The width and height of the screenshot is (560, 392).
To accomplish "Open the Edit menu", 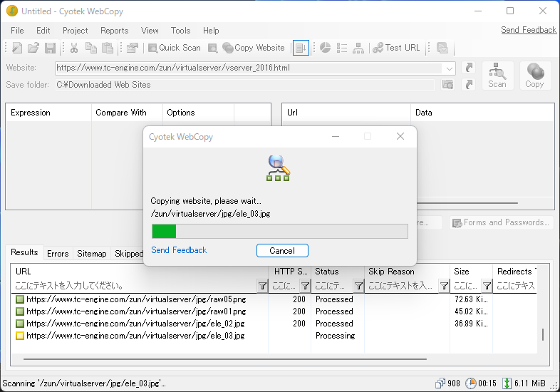I will (x=43, y=31).
